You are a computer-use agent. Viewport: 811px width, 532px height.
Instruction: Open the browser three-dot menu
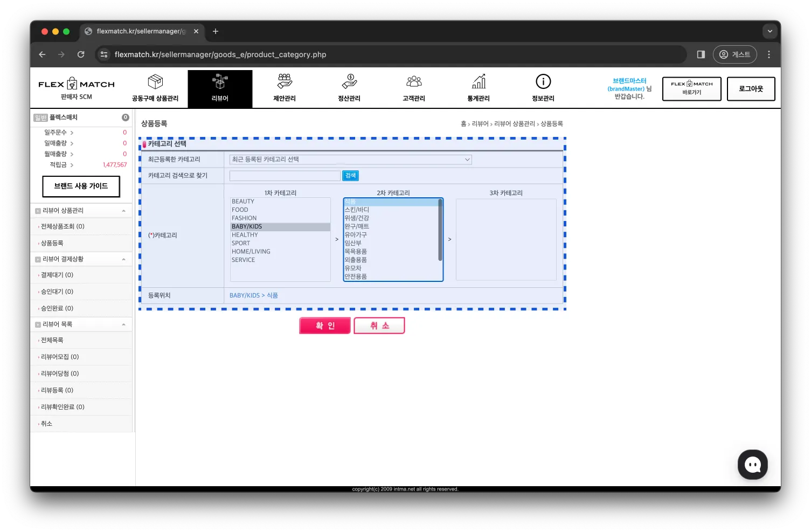(769, 54)
